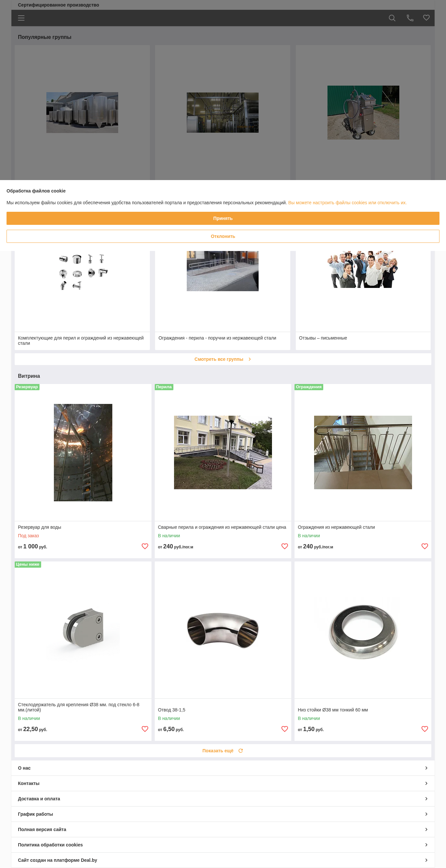Click Стеклодержатель для крепления Ø38 title
Screen dimensions: 446x868
78,707
